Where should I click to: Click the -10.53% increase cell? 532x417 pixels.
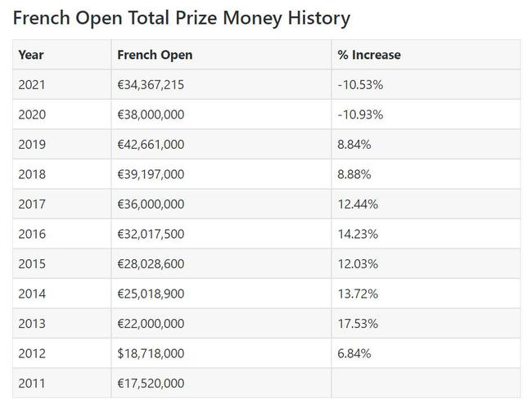pos(360,84)
